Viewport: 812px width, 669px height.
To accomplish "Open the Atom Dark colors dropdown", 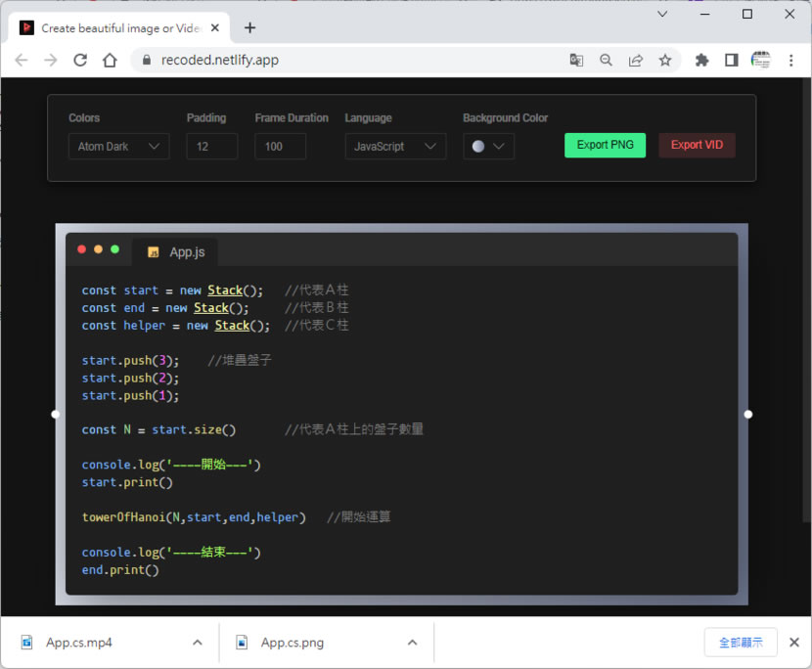I will [118, 147].
